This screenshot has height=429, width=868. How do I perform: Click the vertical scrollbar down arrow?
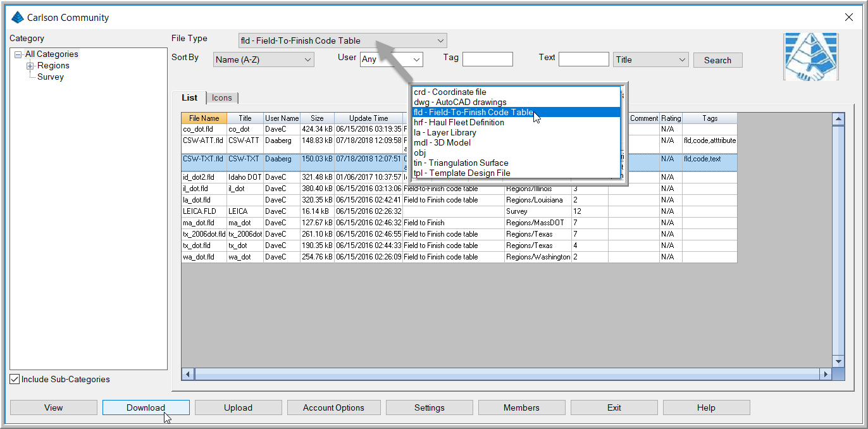point(838,361)
